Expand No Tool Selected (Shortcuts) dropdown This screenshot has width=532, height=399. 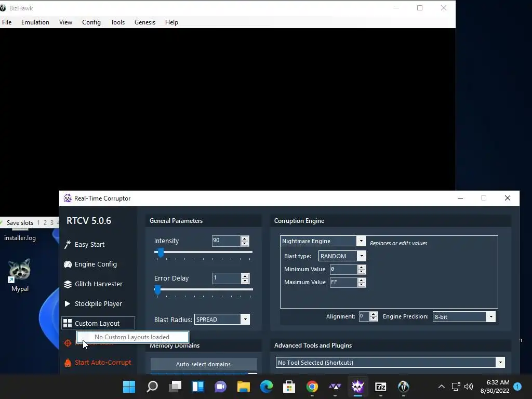coord(500,362)
